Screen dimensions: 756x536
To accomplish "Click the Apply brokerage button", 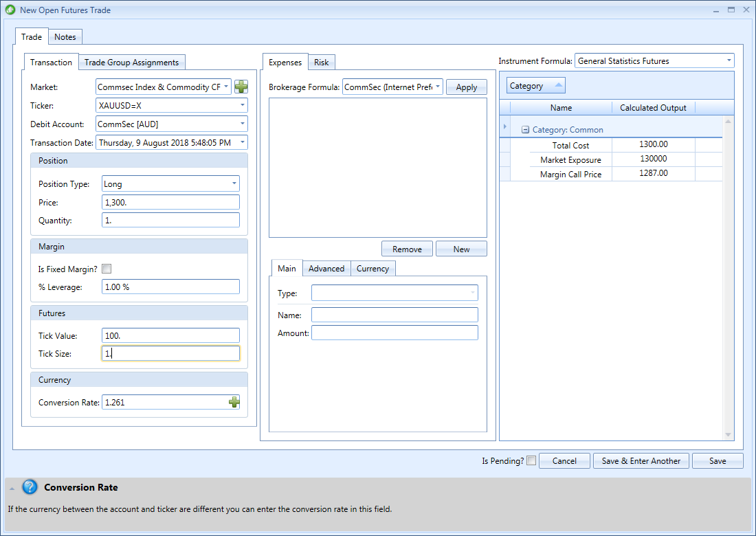I will coord(467,87).
